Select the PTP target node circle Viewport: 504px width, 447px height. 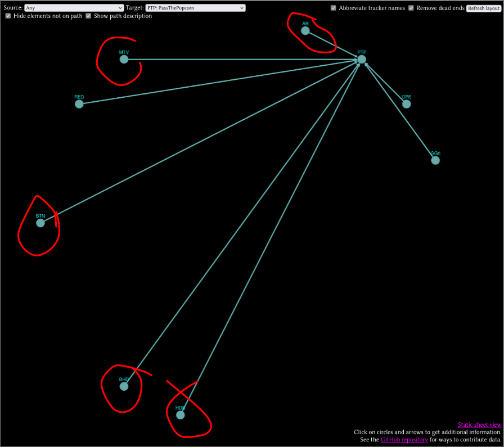point(362,60)
